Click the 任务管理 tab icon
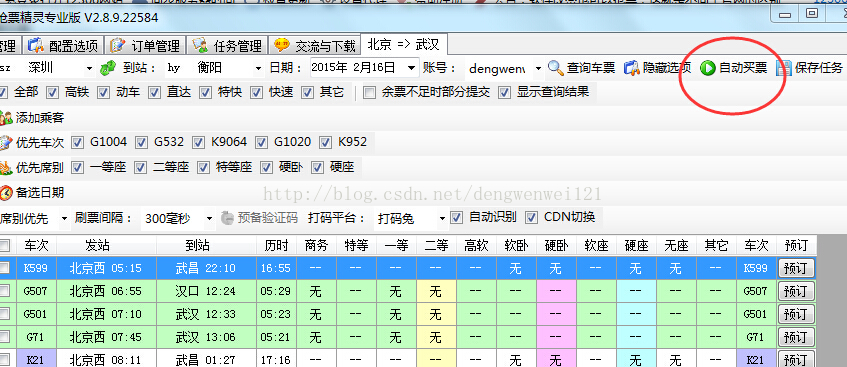 click(x=200, y=45)
